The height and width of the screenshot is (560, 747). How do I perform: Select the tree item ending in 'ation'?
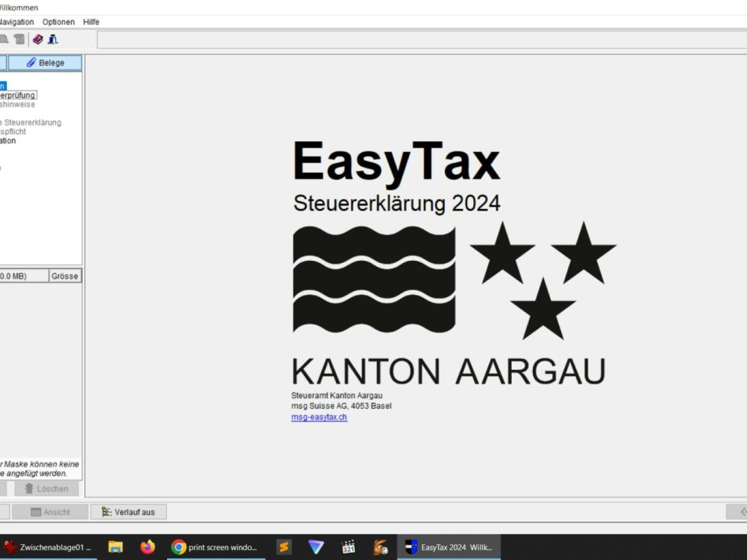click(8, 141)
